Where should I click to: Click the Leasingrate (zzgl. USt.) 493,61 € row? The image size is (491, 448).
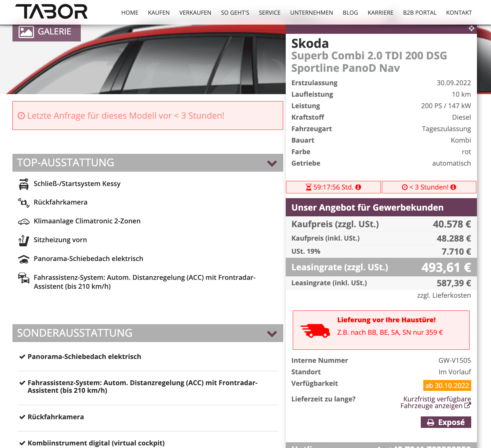[381, 267]
